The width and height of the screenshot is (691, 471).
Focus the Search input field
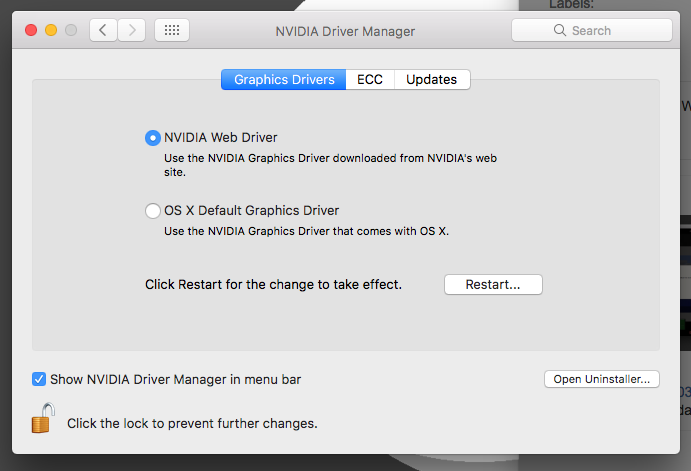point(600,31)
